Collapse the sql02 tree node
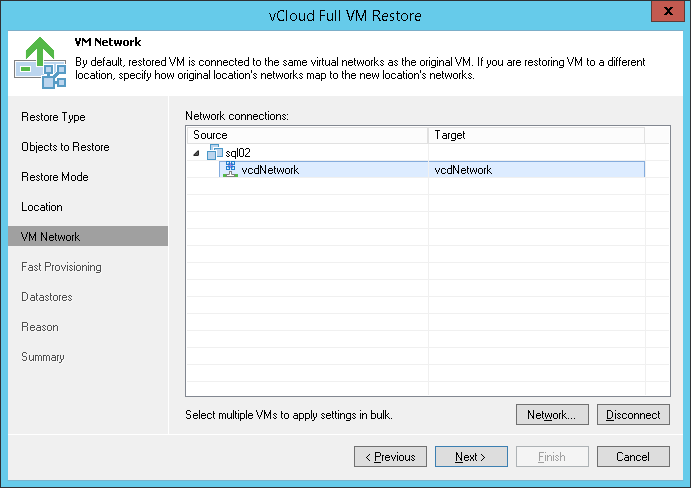Screen dimensions: 691x488 click(198, 152)
